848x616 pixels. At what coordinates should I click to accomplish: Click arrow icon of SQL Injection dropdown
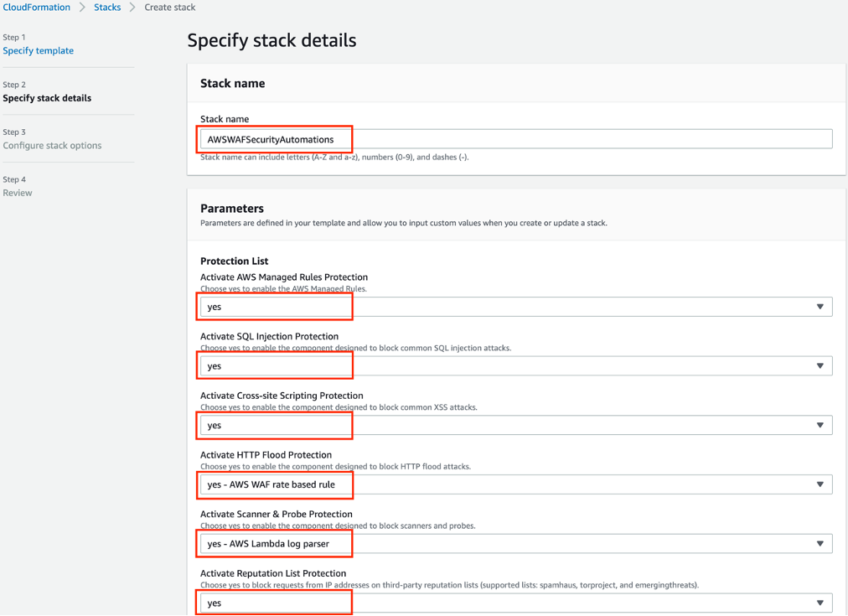tap(820, 366)
